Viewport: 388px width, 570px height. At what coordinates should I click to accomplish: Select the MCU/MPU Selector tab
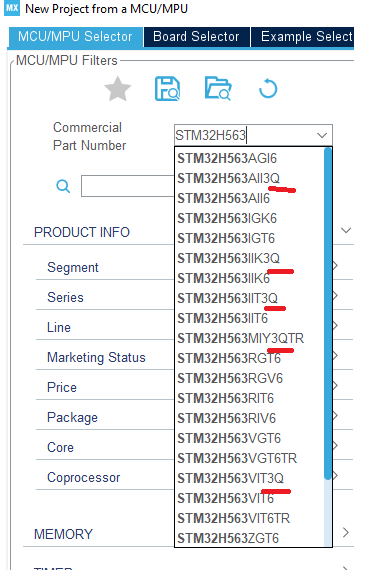[x=75, y=37]
